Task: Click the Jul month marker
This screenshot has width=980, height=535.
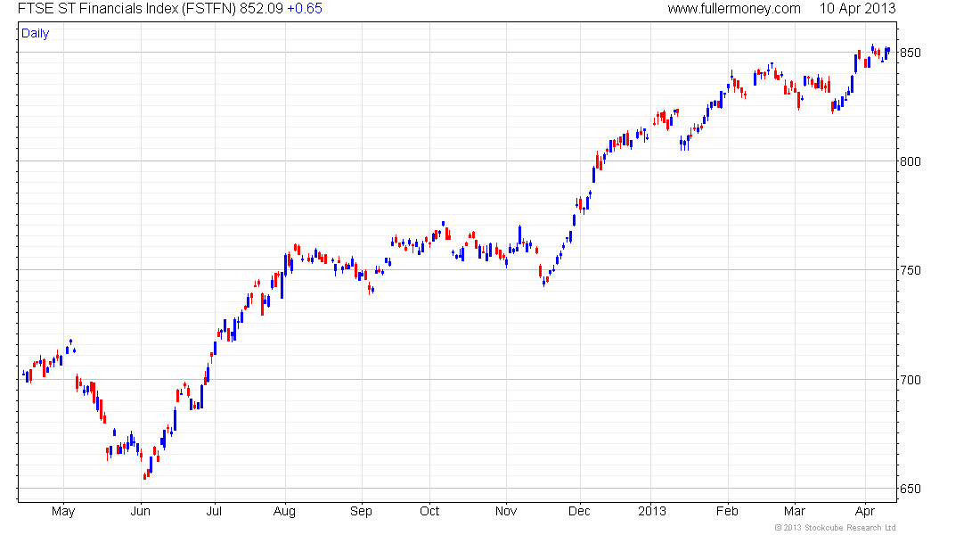Action: click(214, 512)
